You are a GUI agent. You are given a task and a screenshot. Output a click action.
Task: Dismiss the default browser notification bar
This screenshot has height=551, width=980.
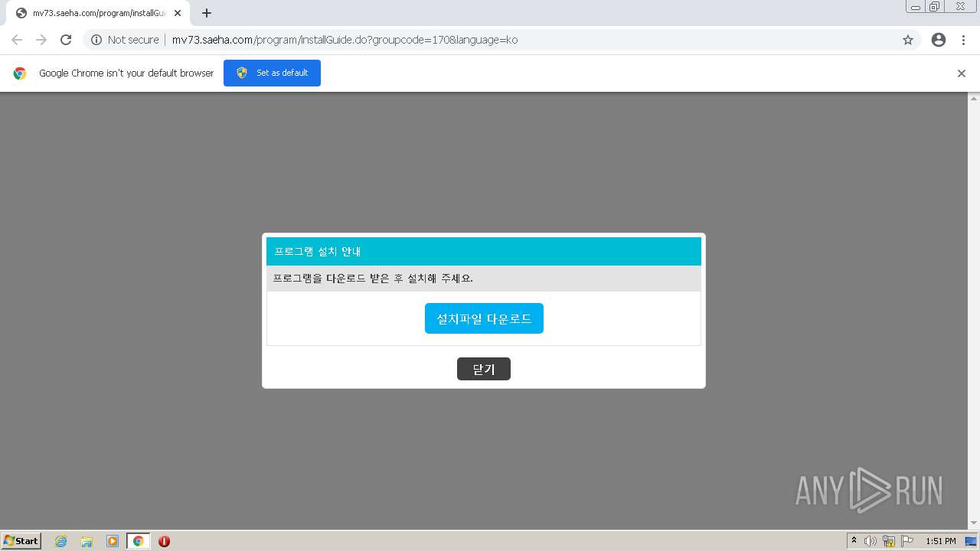pos(962,73)
